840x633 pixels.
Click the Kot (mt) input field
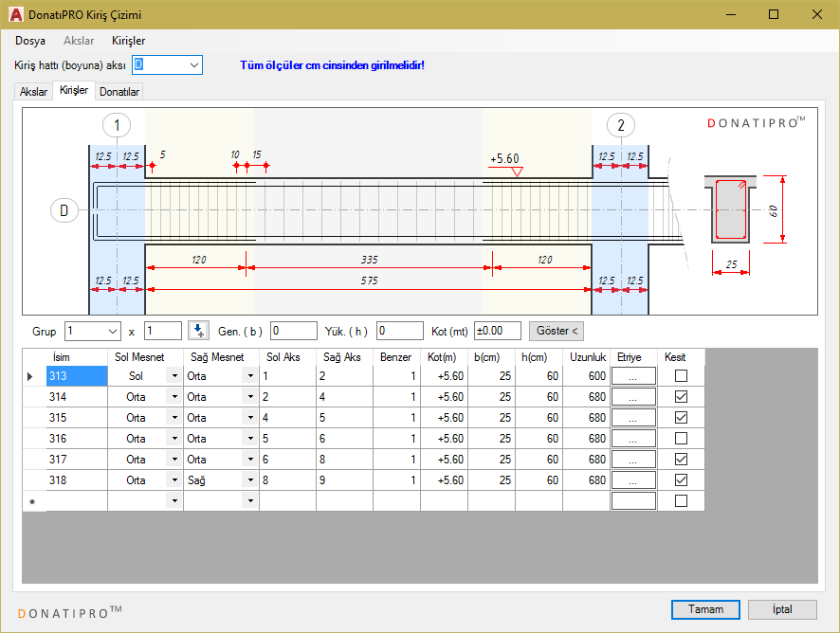coord(498,331)
